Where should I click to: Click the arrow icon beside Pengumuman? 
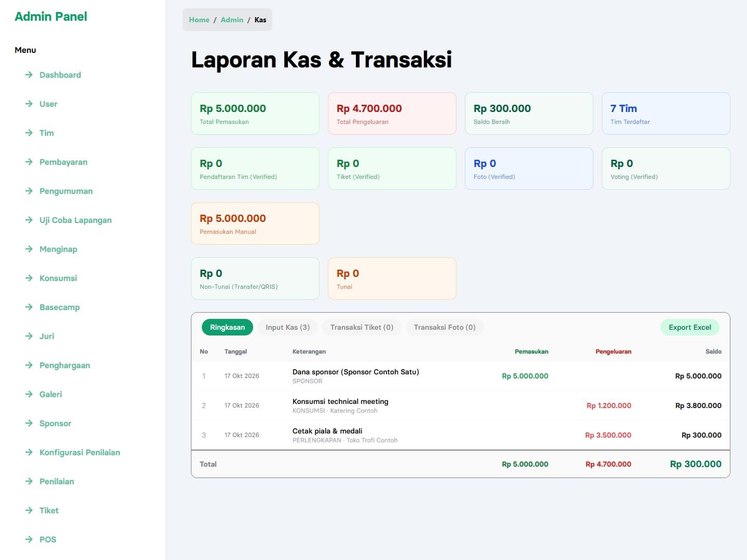click(29, 191)
